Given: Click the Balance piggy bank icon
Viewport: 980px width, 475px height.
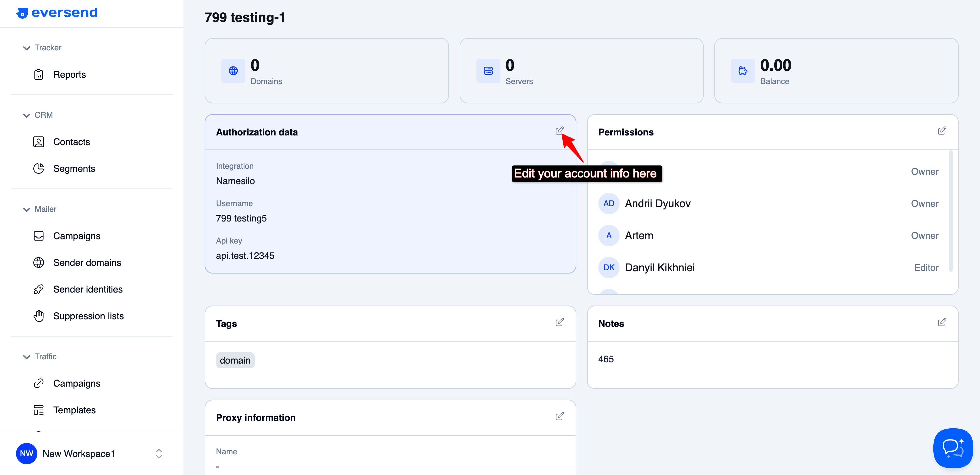Looking at the screenshot, I should (743, 71).
